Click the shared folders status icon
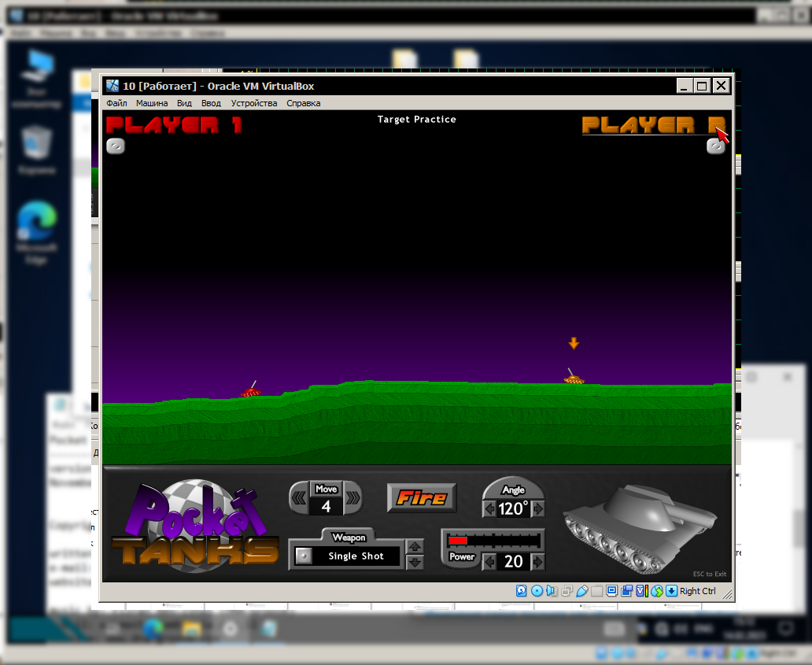Image resolution: width=812 pixels, height=665 pixels. 597,591
